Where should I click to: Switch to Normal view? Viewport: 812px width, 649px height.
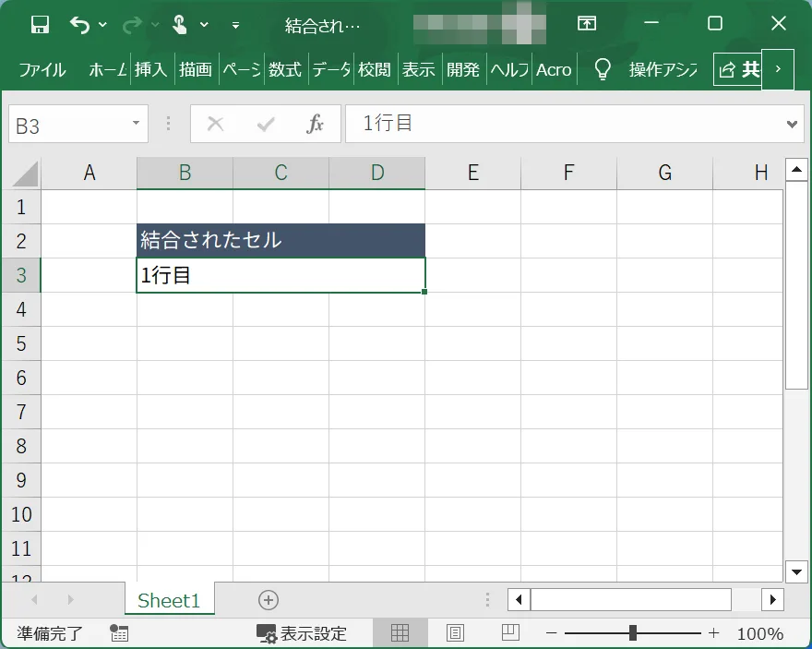pos(400,632)
